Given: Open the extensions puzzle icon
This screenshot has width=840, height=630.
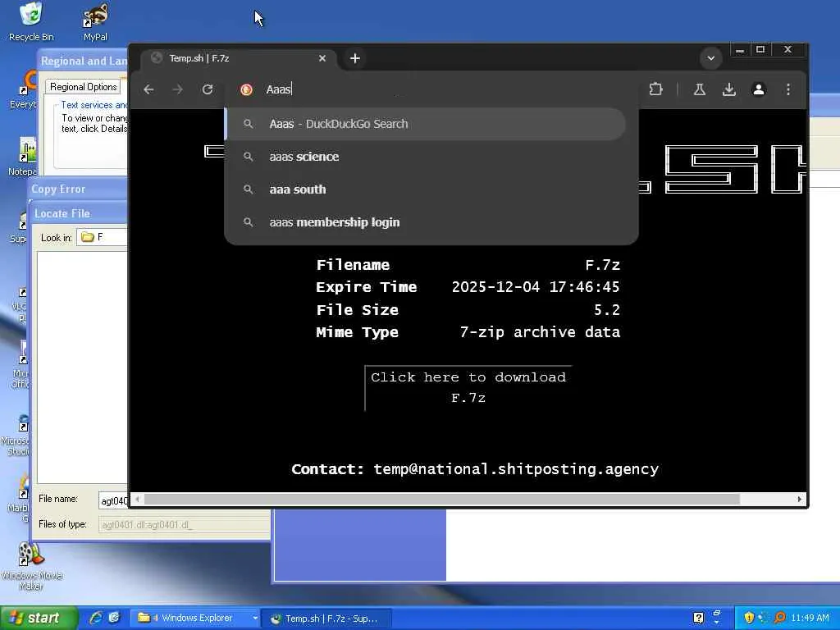Looking at the screenshot, I should [655, 89].
